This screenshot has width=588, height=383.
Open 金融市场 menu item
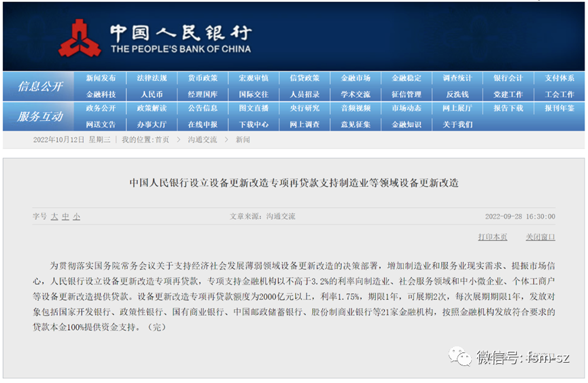356,78
